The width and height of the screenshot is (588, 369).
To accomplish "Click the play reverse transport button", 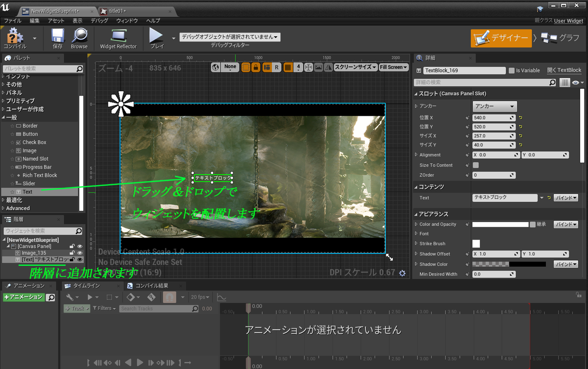I will pyautogui.click(x=128, y=363).
